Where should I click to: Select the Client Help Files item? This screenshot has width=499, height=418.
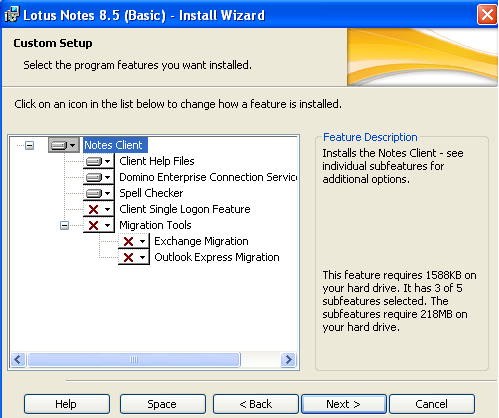[157, 161]
